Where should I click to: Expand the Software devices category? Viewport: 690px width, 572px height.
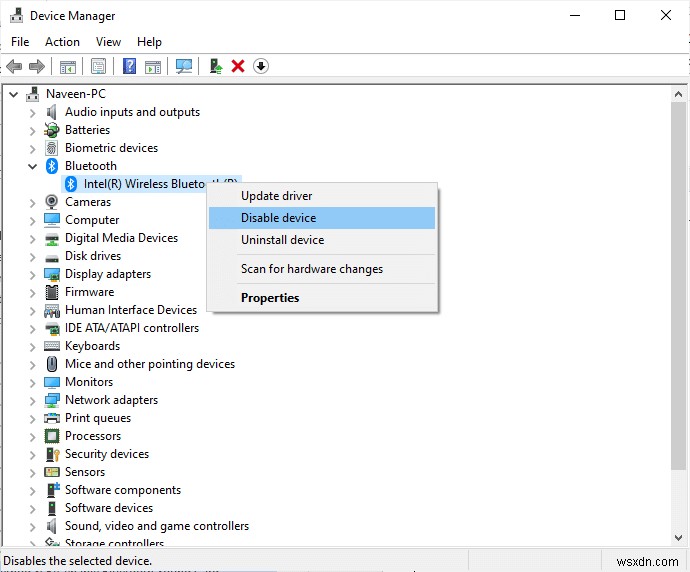tap(33, 509)
